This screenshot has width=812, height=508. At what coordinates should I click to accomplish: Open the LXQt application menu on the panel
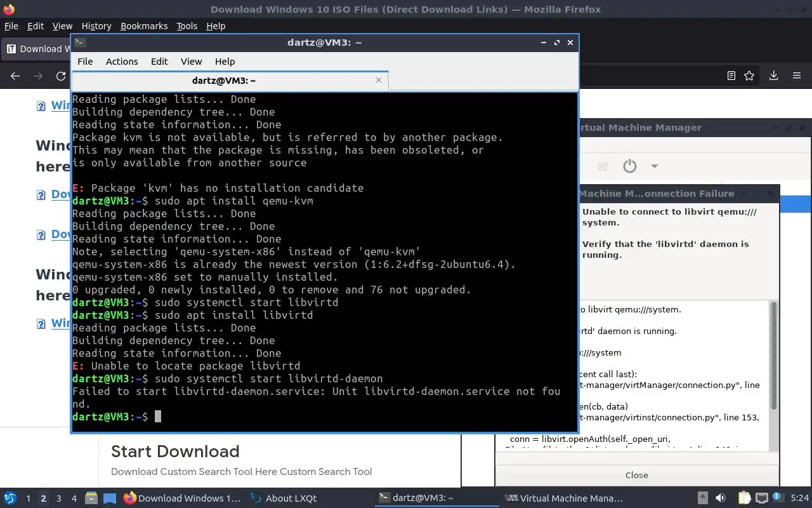coord(10,498)
